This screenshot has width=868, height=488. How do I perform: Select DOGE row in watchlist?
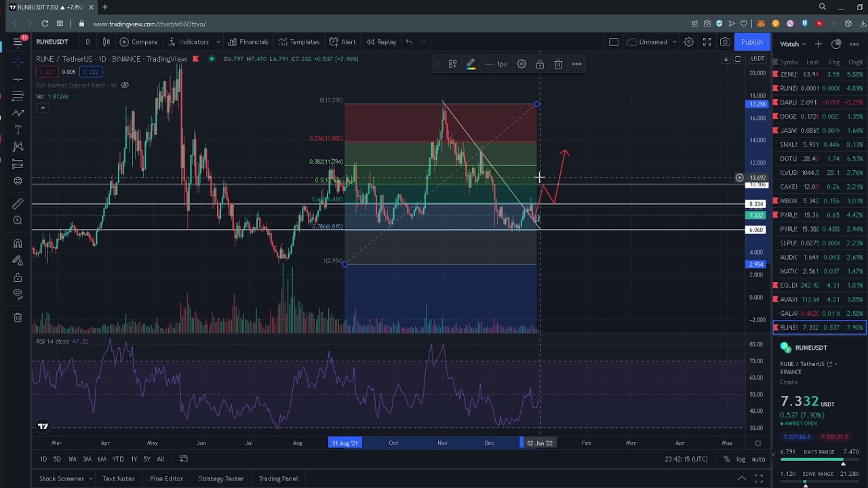819,117
